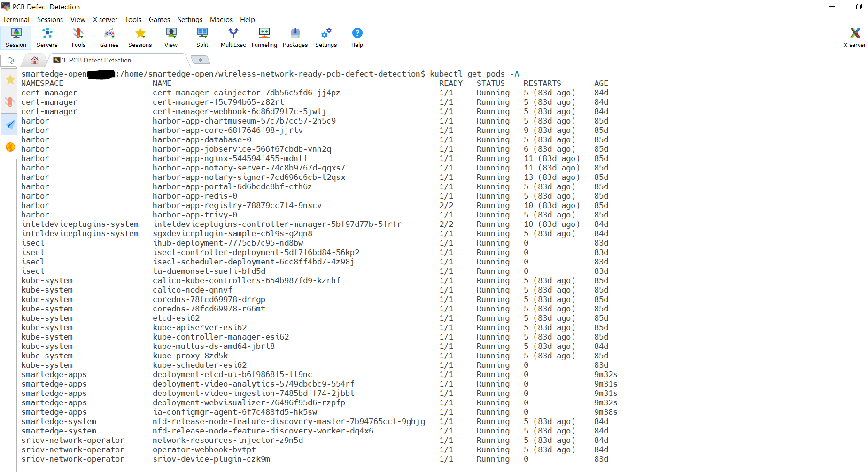
Task: Click pod name ia-configmgr-agent-6f7c488fd5-hk5sw
Action: 235,412
